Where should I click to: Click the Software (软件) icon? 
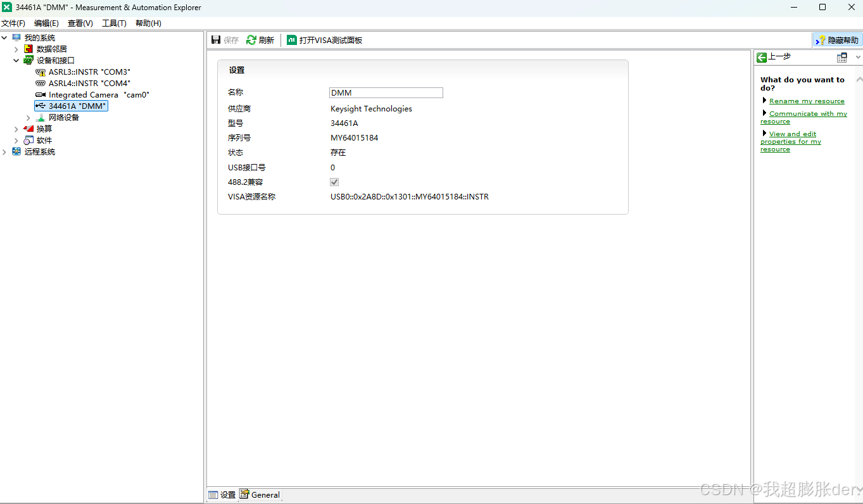[x=28, y=141]
